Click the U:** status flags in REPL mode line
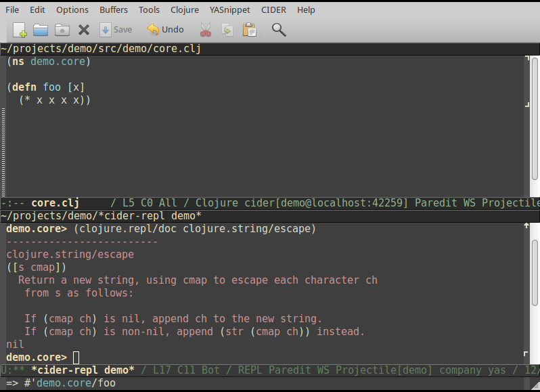The image size is (540, 392). (x=12, y=370)
